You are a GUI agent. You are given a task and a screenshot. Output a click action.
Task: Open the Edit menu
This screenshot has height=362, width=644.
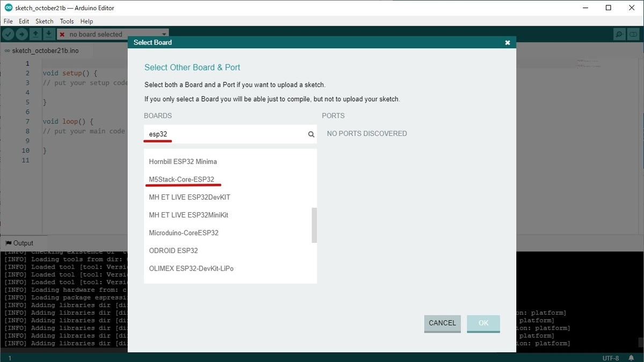[24, 21]
